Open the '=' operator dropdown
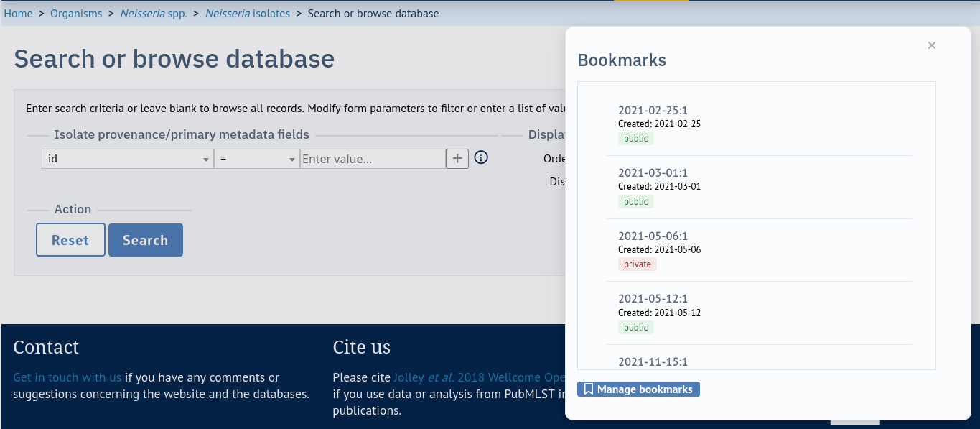Screen dimensions: 980x429 pyautogui.click(x=257, y=159)
